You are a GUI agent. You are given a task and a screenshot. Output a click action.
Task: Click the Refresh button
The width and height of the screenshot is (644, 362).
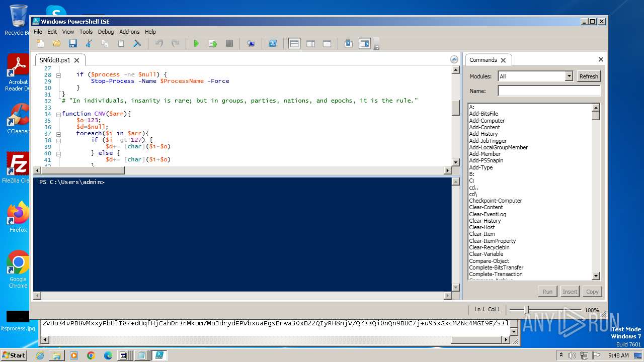(x=589, y=76)
